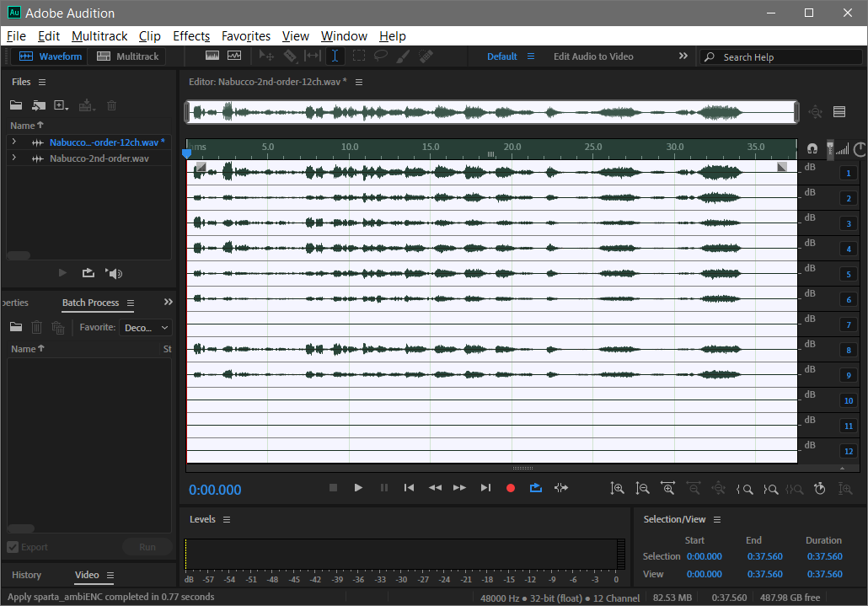
Task: Start recording with the Record button
Action: pyautogui.click(x=511, y=487)
